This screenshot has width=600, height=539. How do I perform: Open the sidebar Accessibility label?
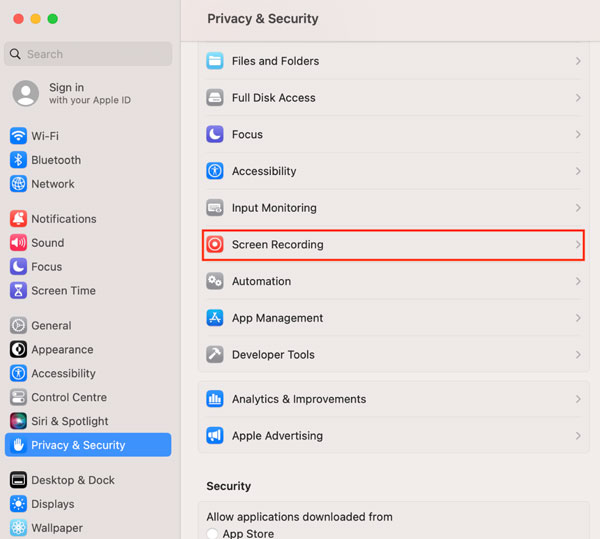pyautogui.click(x=63, y=373)
